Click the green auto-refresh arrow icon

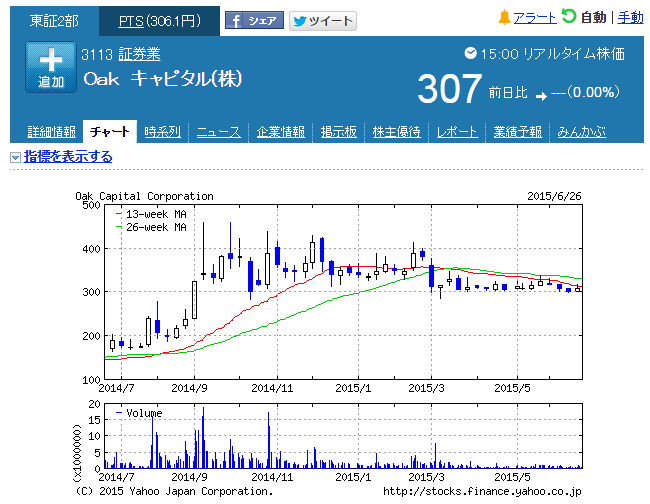click(x=569, y=17)
